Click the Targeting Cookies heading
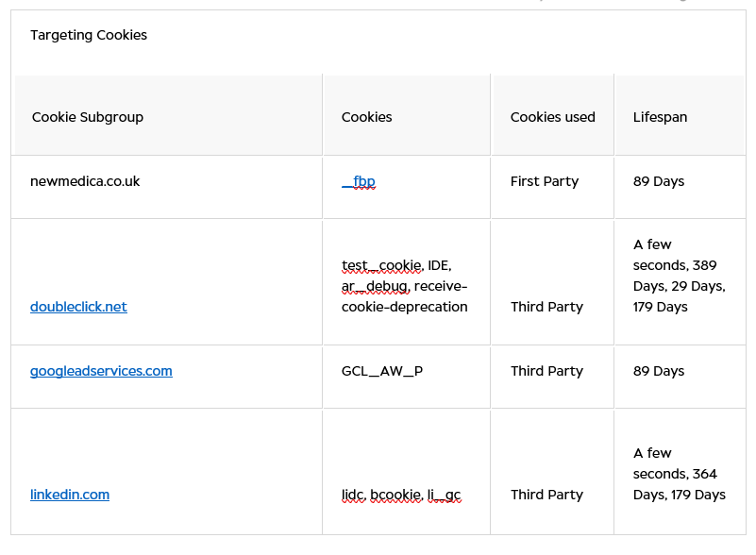The image size is (756, 555). click(x=89, y=35)
